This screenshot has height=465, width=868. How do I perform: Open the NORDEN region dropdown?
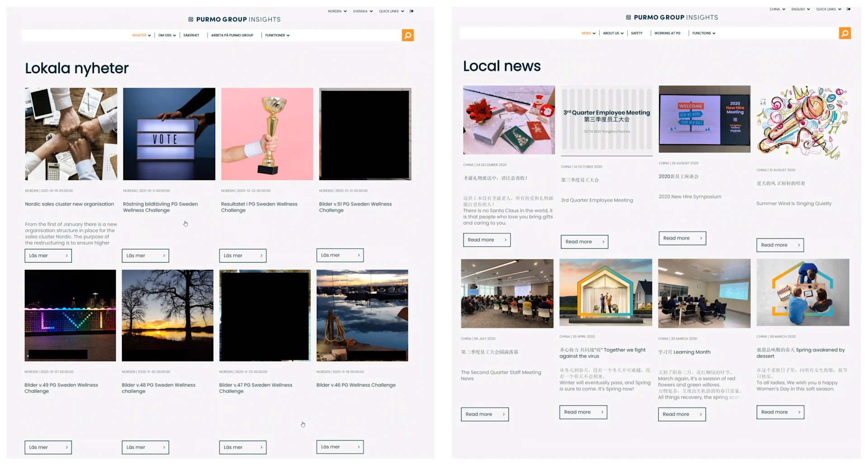coord(337,11)
